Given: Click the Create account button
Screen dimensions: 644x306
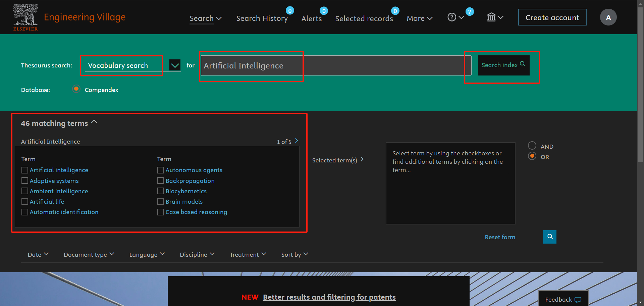Looking at the screenshot, I should click(552, 17).
